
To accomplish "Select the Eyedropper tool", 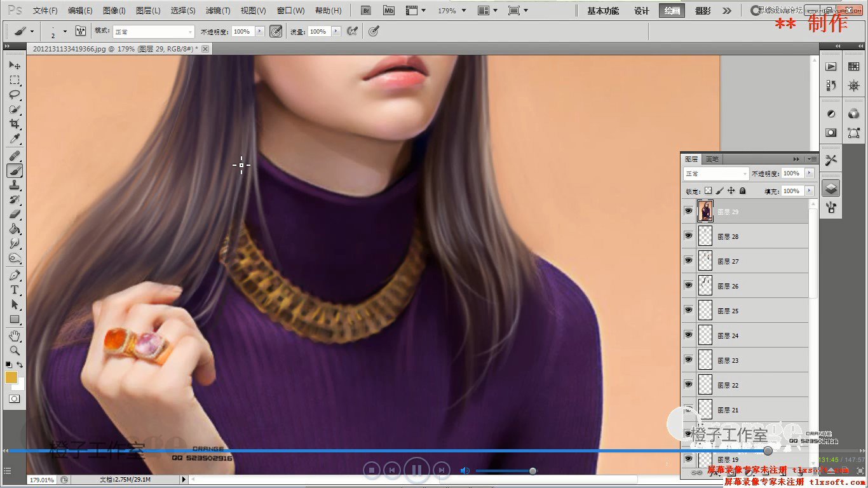I will click(x=14, y=139).
